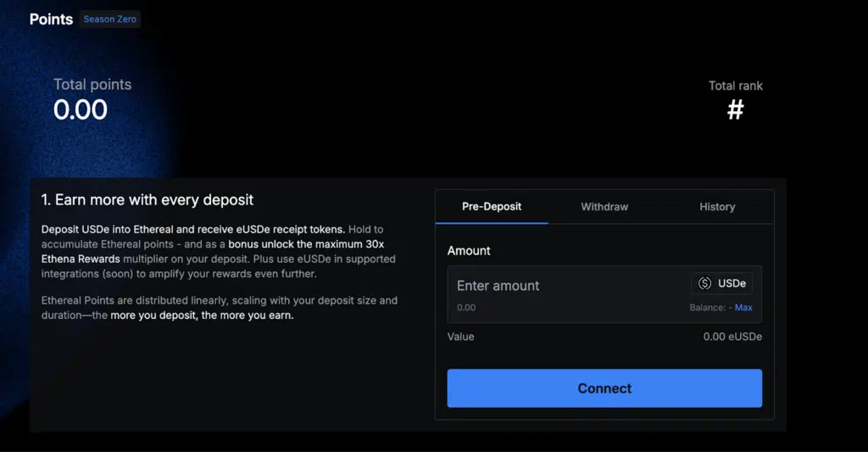The height and width of the screenshot is (452, 868).
Task: Switch to the Pre-Deposit tab
Action: click(492, 207)
